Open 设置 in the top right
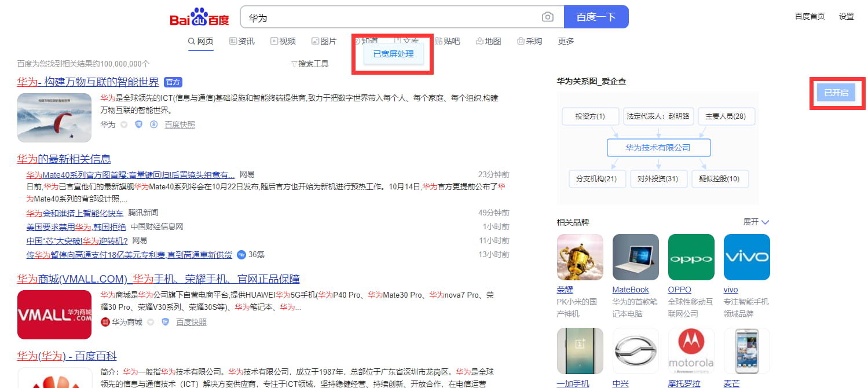This screenshot has height=388, width=868. [846, 16]
